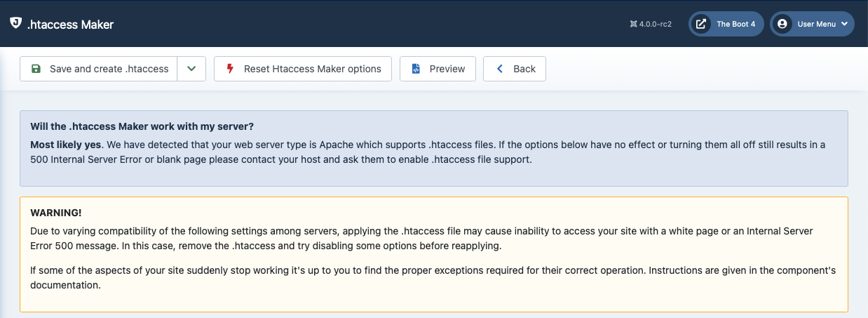Screen dimensions: 868x318
Task: Click the user avatar icon in User Menu
Action: click(x=782, y=24)
